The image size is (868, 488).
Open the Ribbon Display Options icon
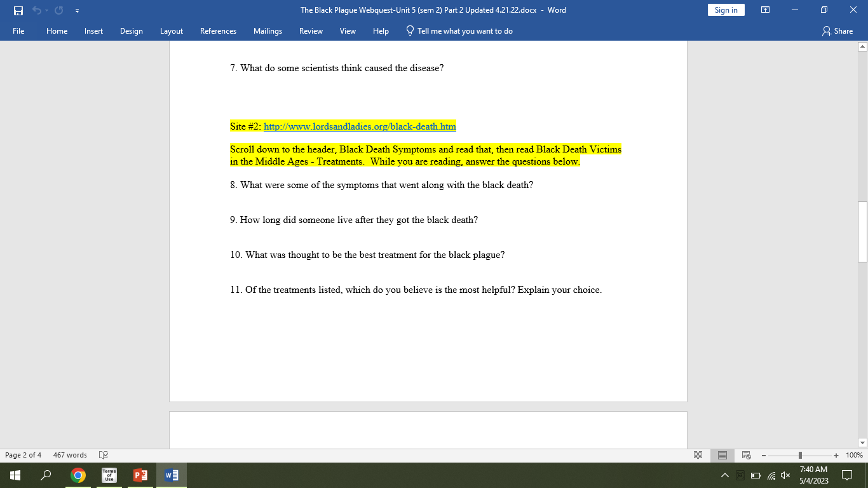(x=766, y=10)
